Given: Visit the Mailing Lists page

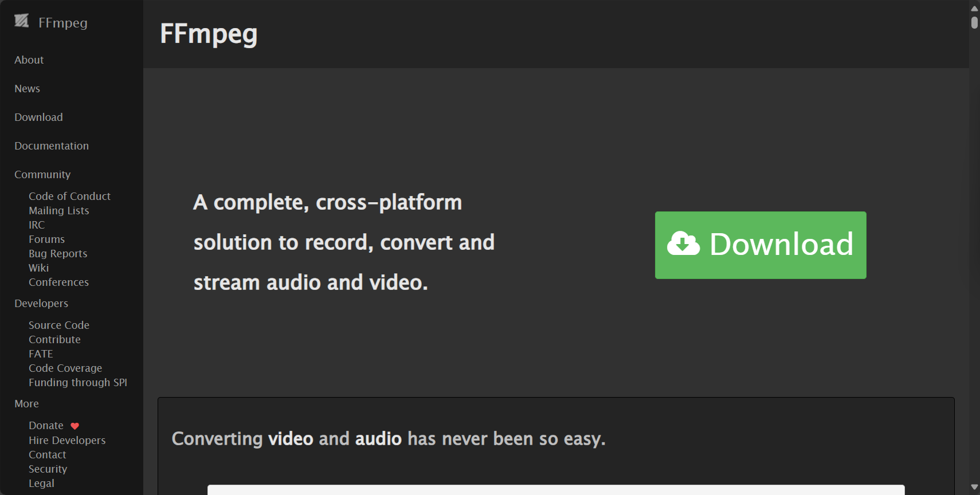Looking at the screenshot, I should coord(59,210).
